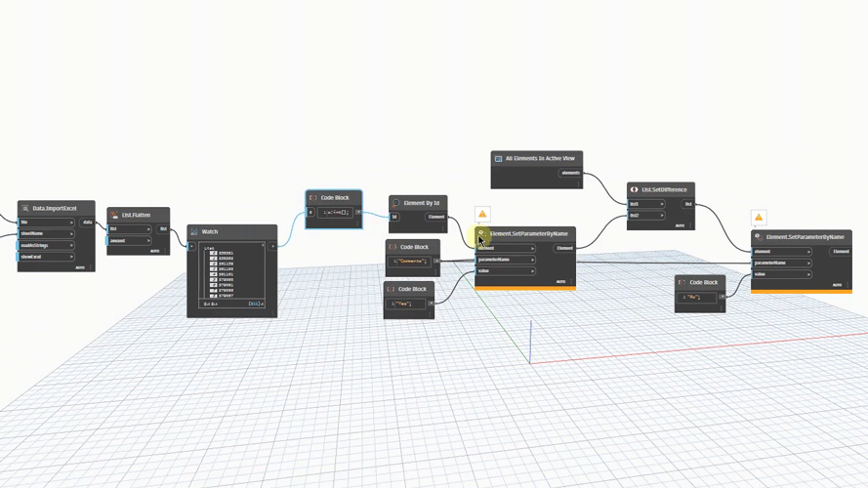Open Element By Id node options dots
This screenshot has height=488, width=868.
click(x=443, y=228)
